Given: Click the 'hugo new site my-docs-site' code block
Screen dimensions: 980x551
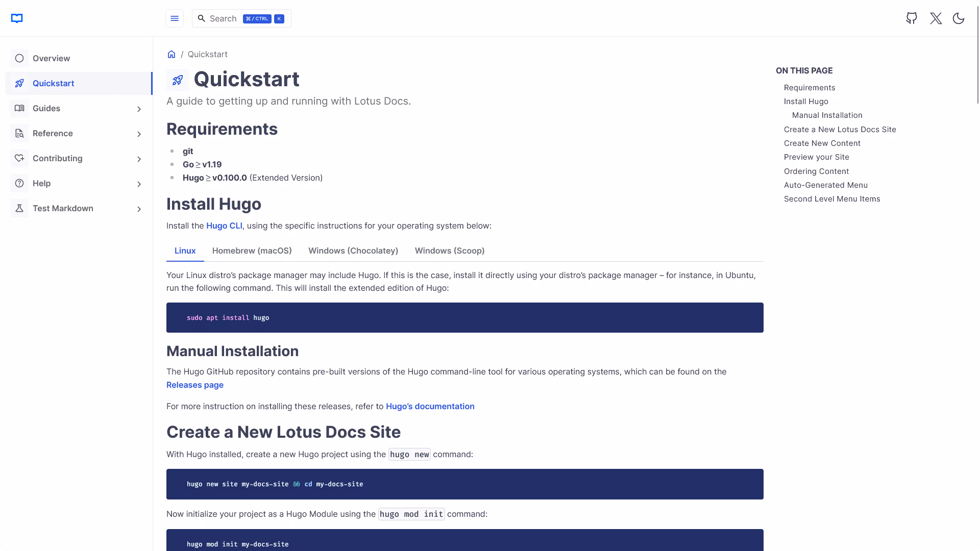Looking at the screenshot, I should click(x=465, y=484).
